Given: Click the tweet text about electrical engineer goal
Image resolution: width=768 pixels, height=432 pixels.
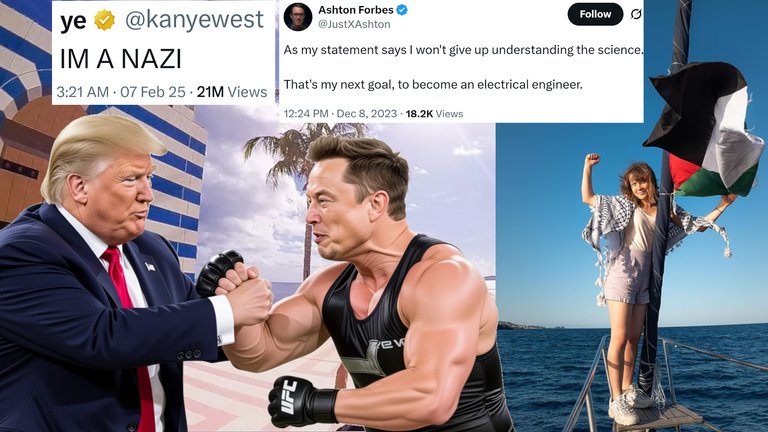Looking at the screenshot, I should [433, 85].
